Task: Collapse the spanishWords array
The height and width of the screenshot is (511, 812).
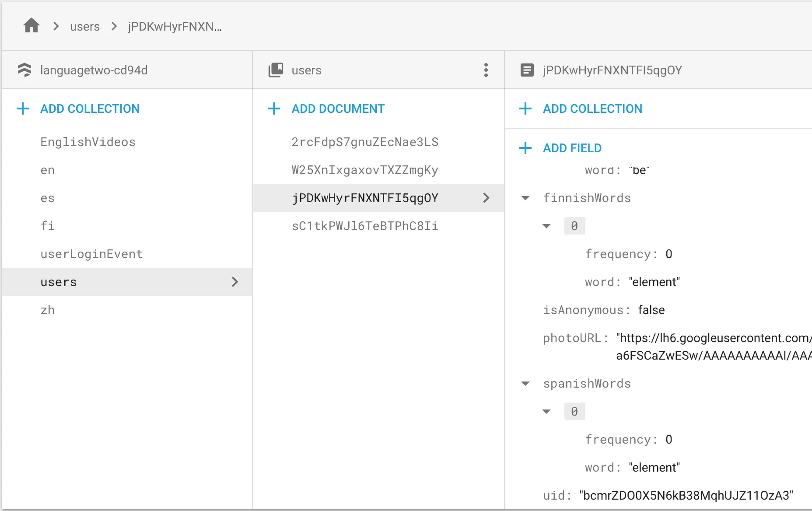Action: coord(525,384)
